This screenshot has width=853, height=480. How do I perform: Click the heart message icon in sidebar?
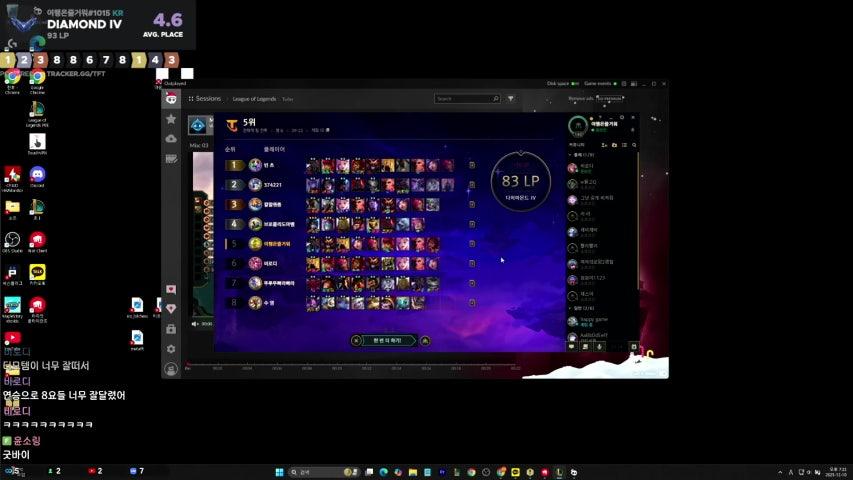(x=171, y=289)
